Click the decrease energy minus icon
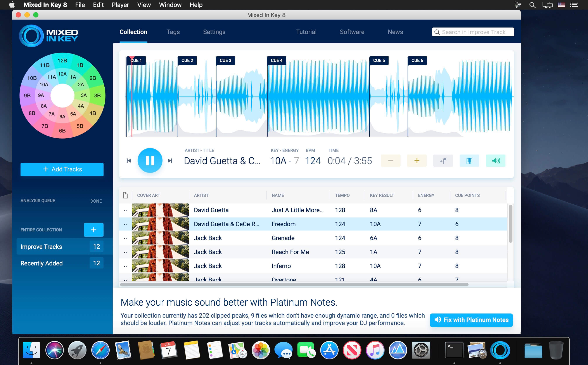The height and width of the screenshot is (365, 588). click(390, 160)
